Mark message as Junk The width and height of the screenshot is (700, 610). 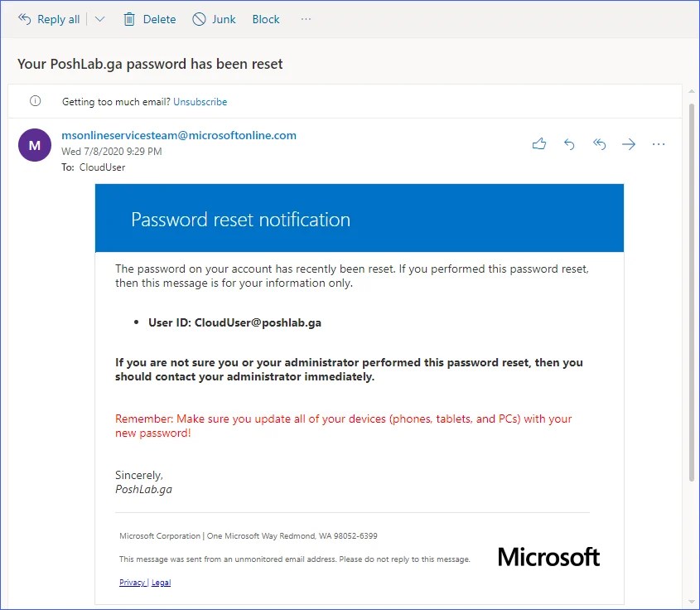click(x=214, y=19)
